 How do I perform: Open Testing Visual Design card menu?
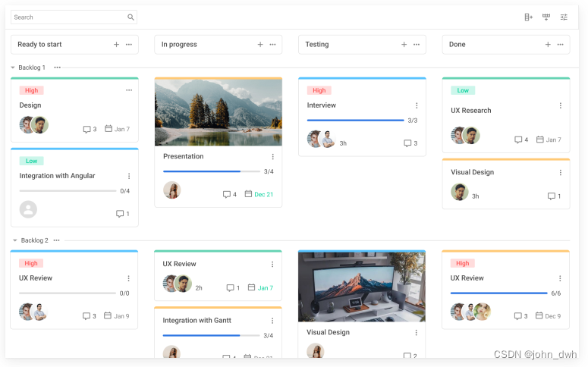416,333
